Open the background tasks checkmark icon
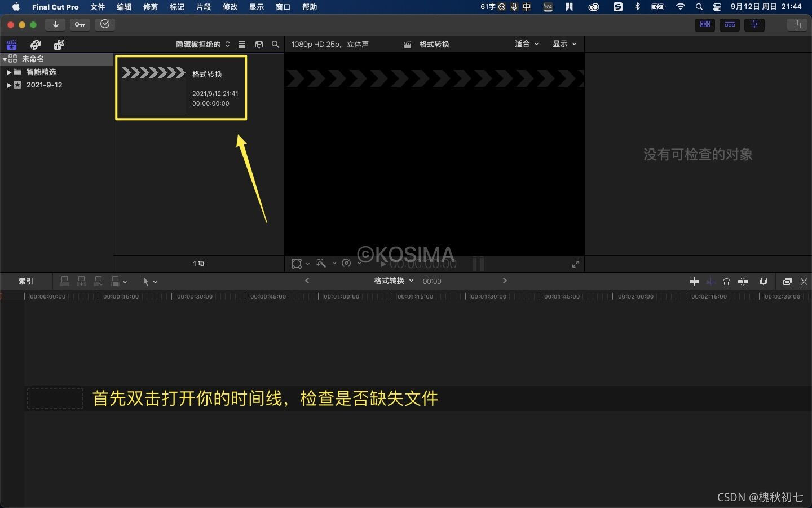The width and height of the screenshot is (812, 508). pyautogui.click(x=105, y=24)
